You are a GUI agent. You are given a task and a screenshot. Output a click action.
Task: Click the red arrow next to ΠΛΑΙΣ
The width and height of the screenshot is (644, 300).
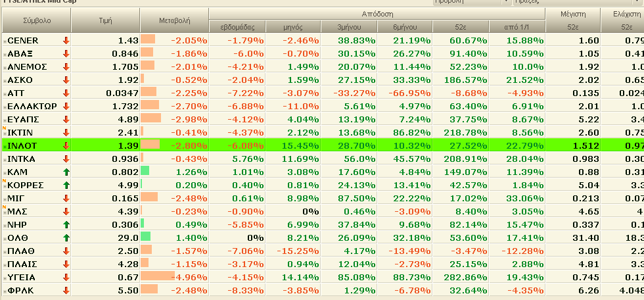[66, 264]
